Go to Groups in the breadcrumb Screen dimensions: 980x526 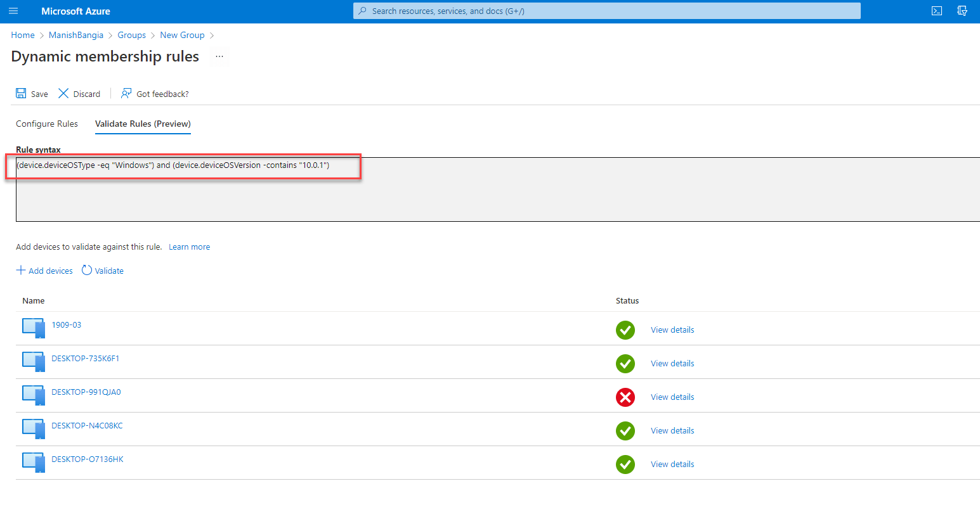[131, 35]
